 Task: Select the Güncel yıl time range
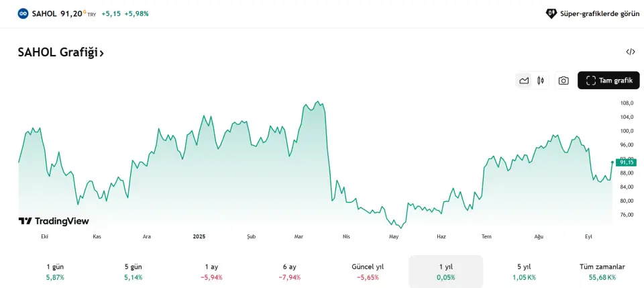pyautogui.click(x=368, y=271)
